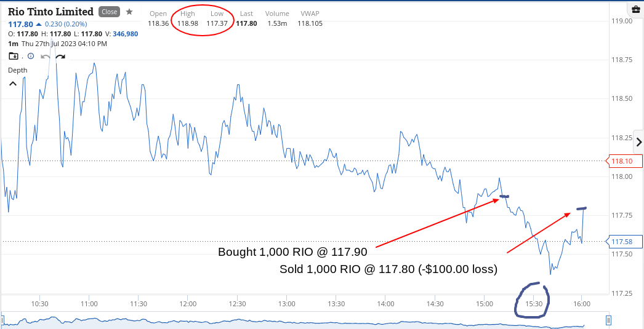
Task: Click the undo arrow icon
Action: pyautogui.click(x=45, y=57)
